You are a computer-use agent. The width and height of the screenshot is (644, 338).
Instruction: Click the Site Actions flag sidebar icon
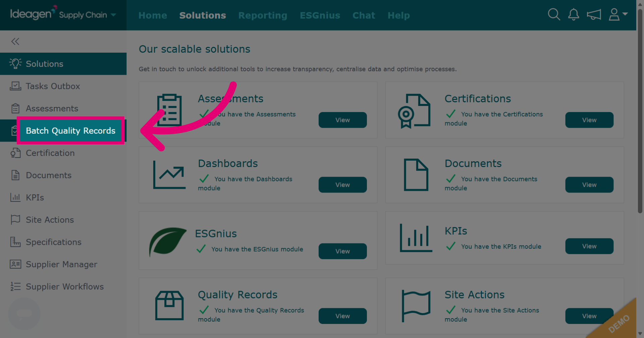click(15, 220)
